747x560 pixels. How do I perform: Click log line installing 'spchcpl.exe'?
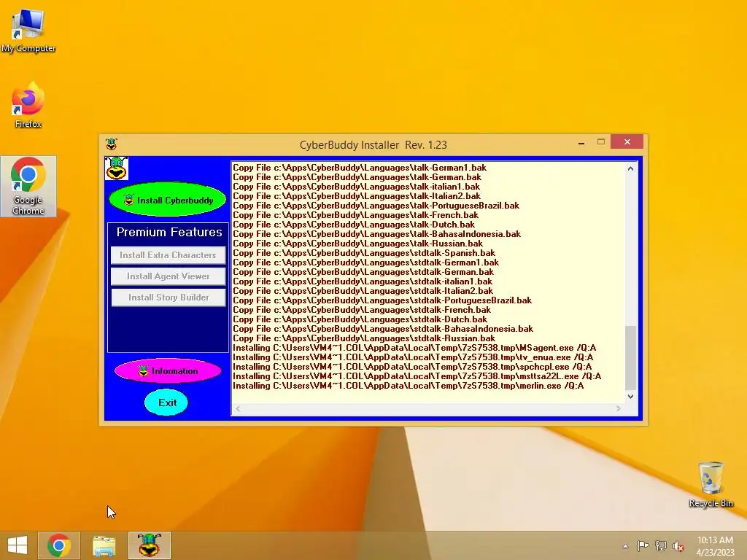coord(412,367)
